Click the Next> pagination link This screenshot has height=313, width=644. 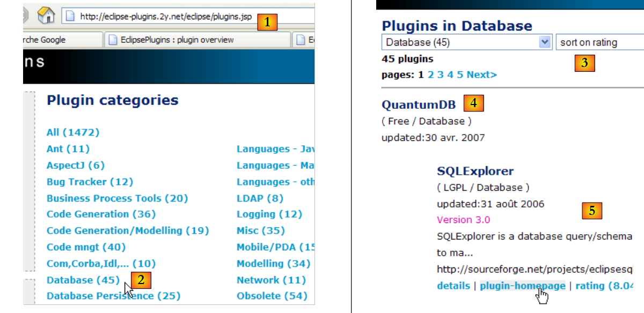tap(481, 74)
